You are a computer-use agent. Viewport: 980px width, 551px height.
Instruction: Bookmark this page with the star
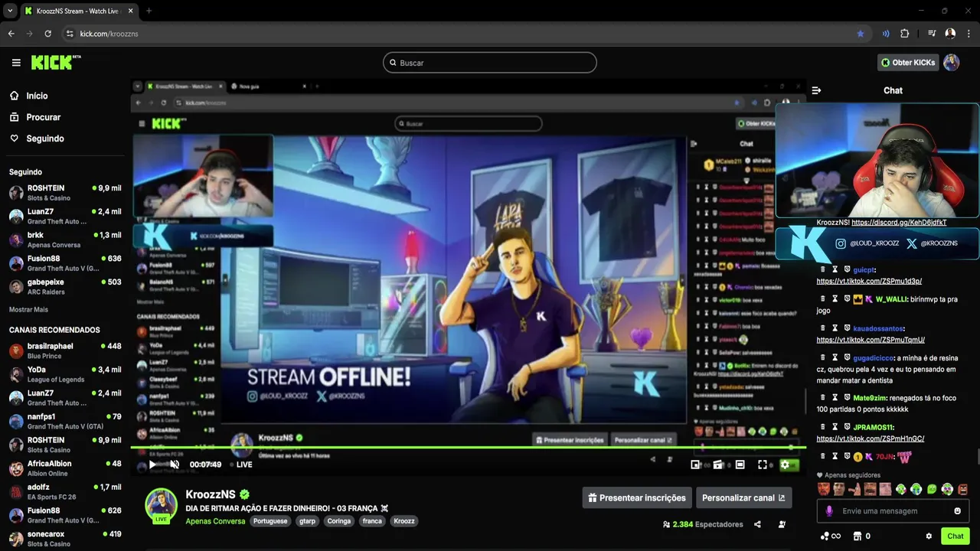click(861, 34)
